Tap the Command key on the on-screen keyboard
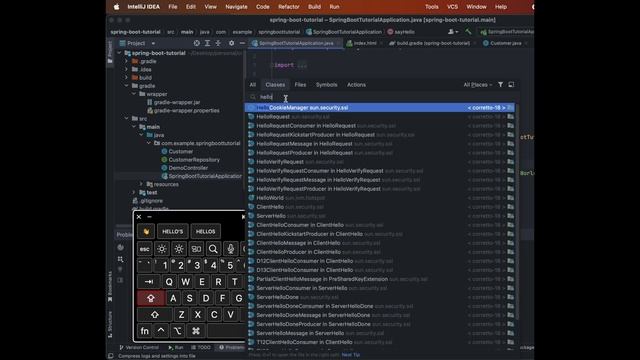640x360 pixels. tap(196, 331)
